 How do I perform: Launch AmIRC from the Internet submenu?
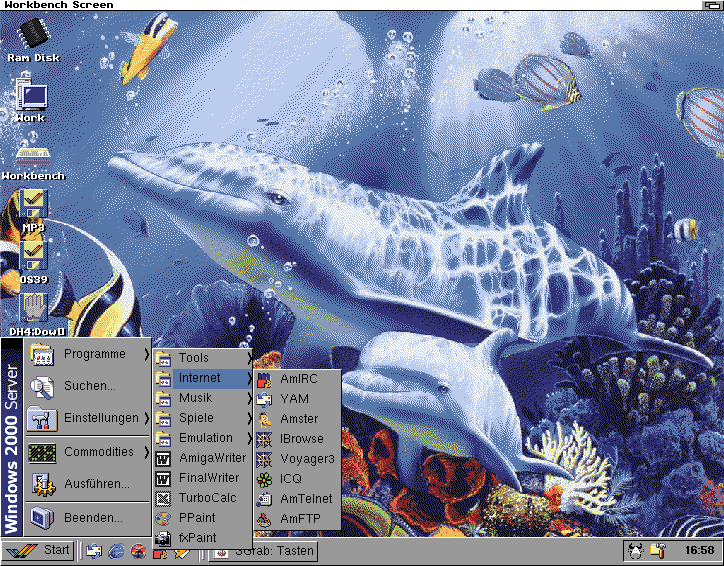point(297,379)
